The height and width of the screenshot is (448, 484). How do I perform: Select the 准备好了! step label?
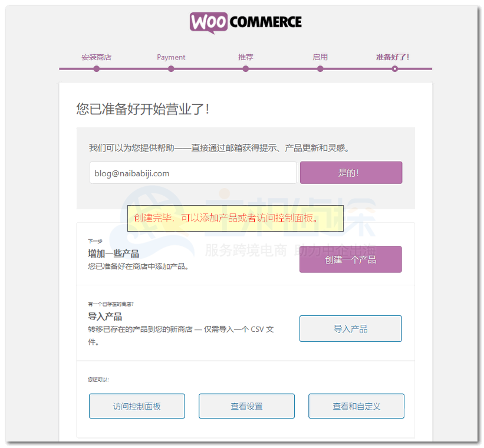(392, 57)
